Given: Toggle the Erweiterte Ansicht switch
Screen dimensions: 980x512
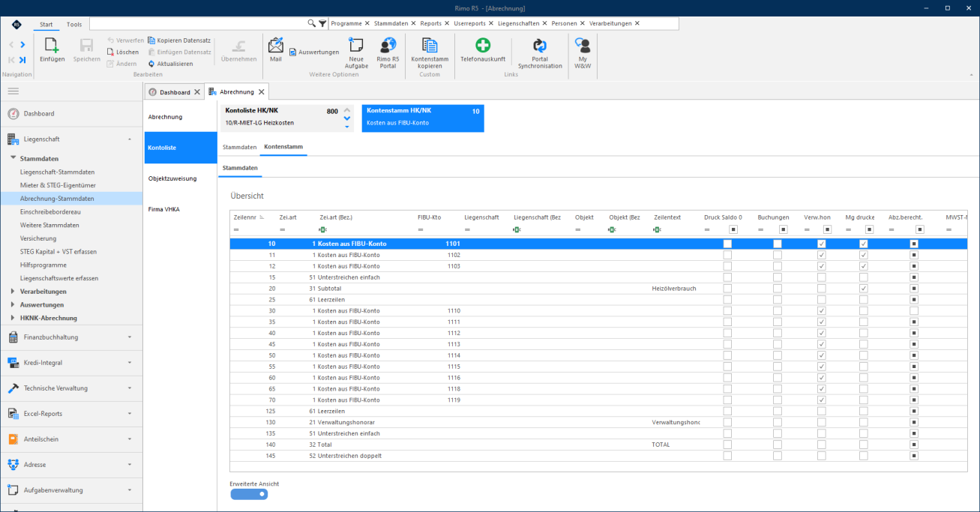Looking at the screenshot, I should point(249,494).
